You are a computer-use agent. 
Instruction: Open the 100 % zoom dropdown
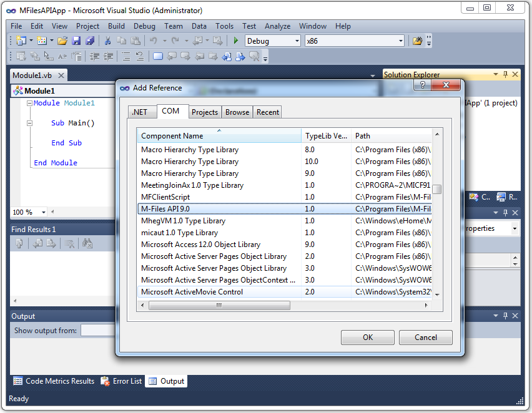(x=44, y=212)
